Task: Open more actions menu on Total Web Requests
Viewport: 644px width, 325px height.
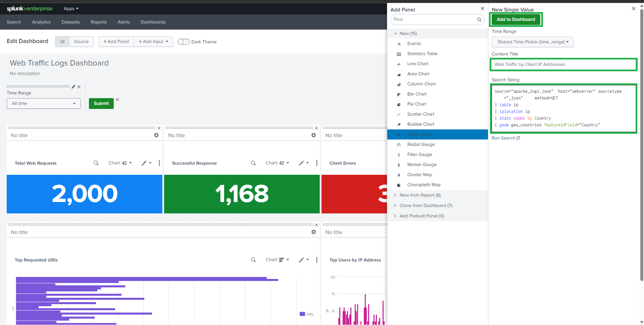Action: click(x=159, y=163)
